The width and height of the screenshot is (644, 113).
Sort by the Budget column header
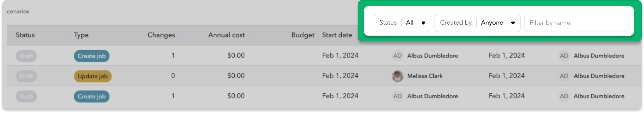303,35
